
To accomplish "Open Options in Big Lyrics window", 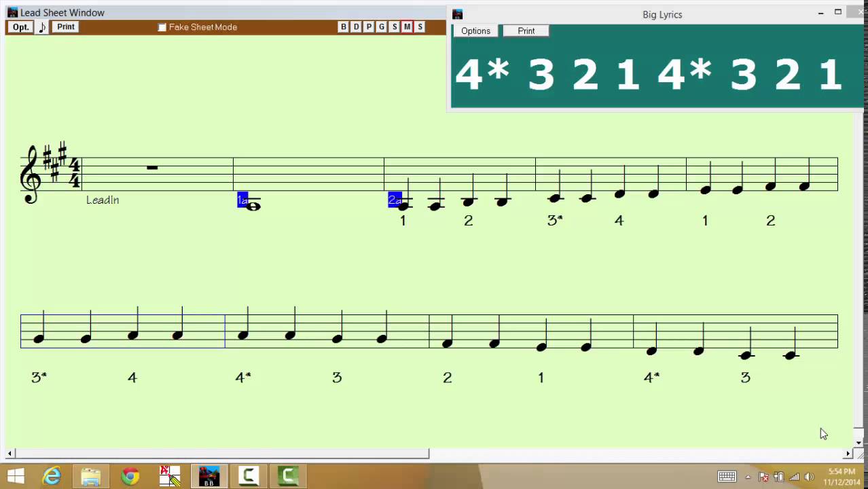I will 475,31.
